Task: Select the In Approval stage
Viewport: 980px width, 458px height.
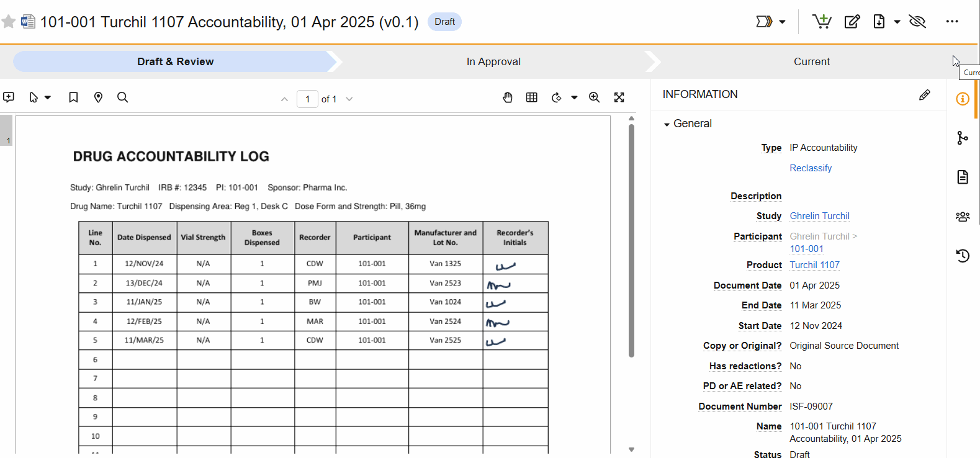Action: [493, 61]
